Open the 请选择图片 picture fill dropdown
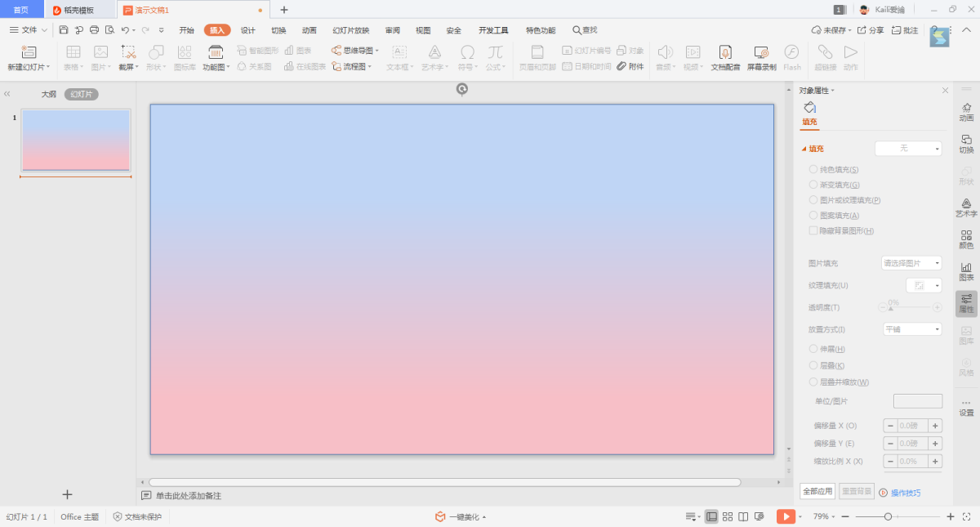The width and height of the screenshot is (980, 527). click(911, 263)
